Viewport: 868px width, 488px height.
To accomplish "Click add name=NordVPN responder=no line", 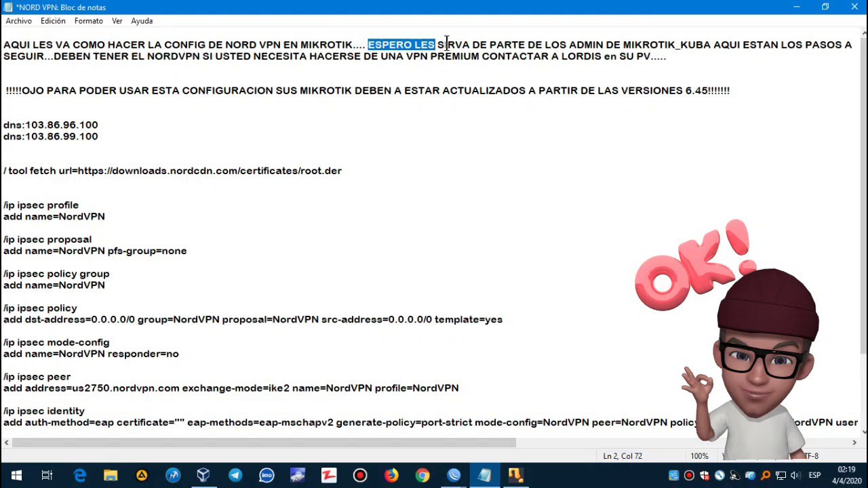I will tap(91, 354).
